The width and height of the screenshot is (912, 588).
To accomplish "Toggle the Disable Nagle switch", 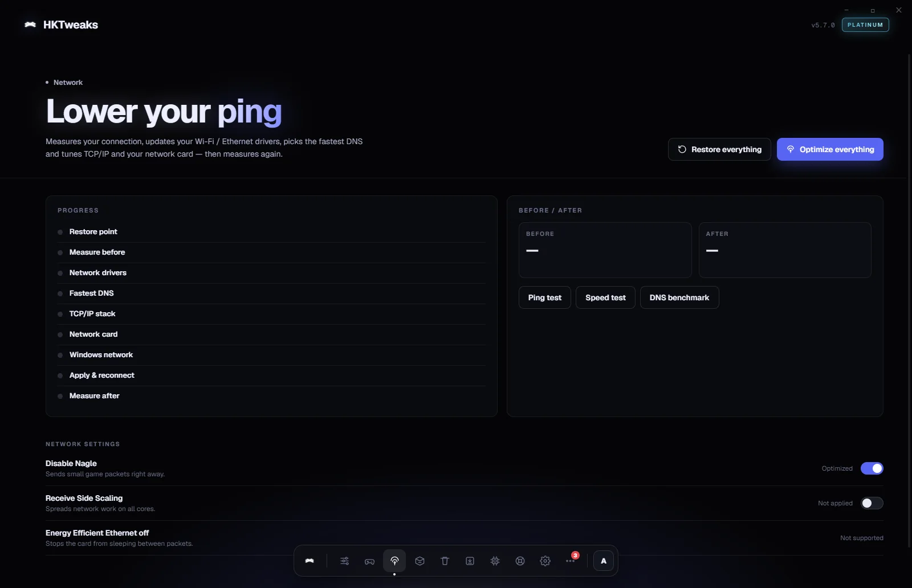I will tap(872, 468).
